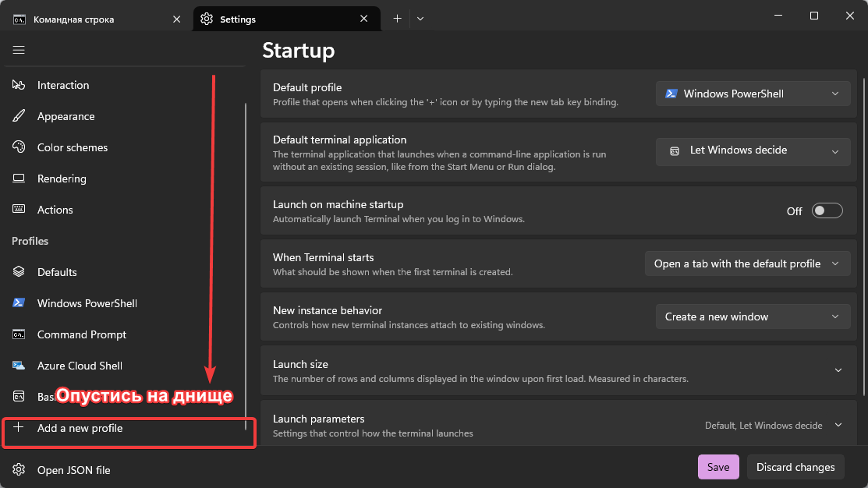Open the Default profile dropdown
The image size is (868, 488).
753,94
